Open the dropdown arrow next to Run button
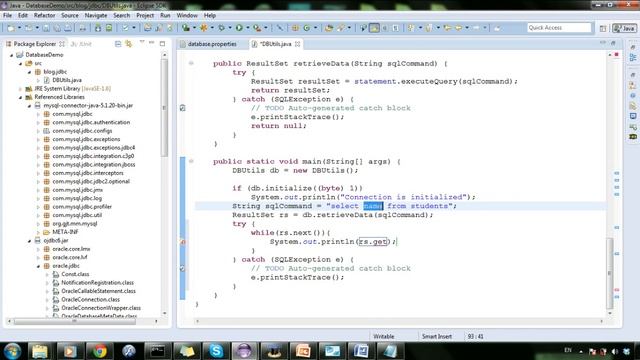This screenshot has height=360, width=640. tap(247, 28)
